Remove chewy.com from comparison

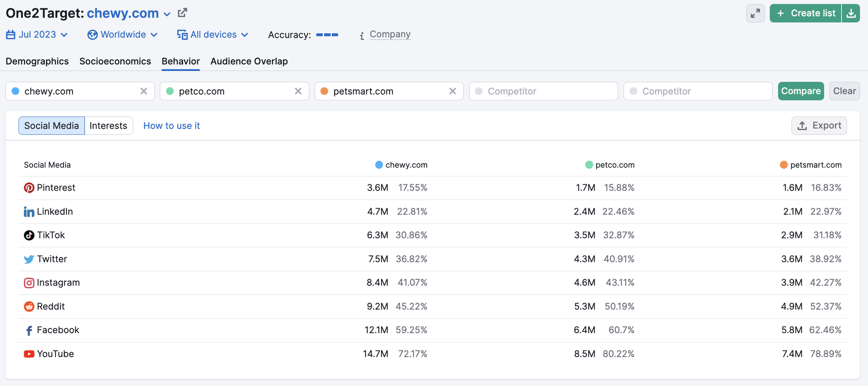144,91
